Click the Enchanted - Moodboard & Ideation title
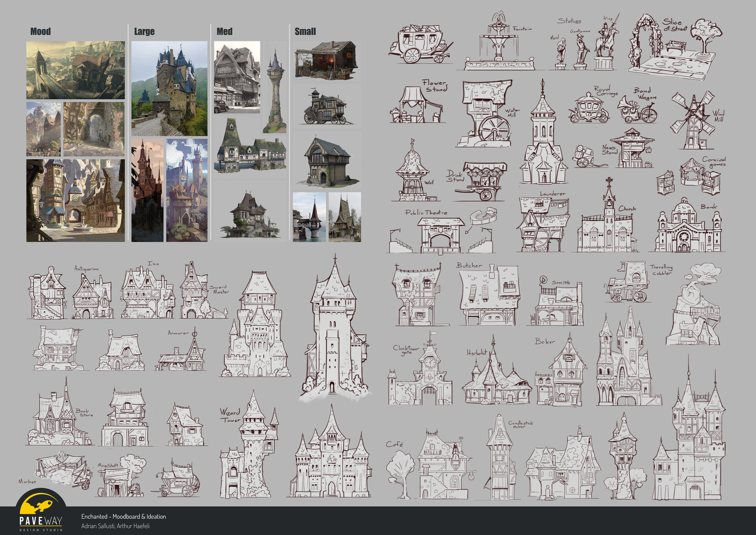This screenshot has width=756, height=535. [x=124, y=516]
